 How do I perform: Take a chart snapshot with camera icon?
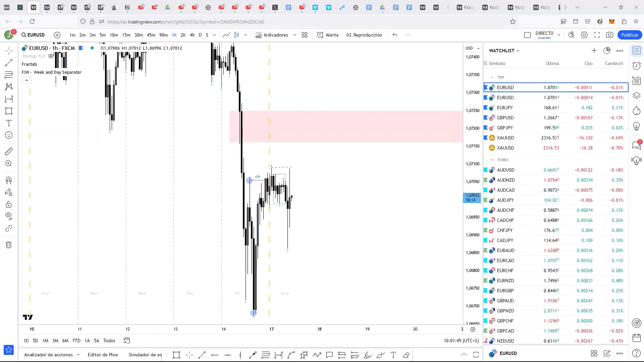(x=609, y=35)
